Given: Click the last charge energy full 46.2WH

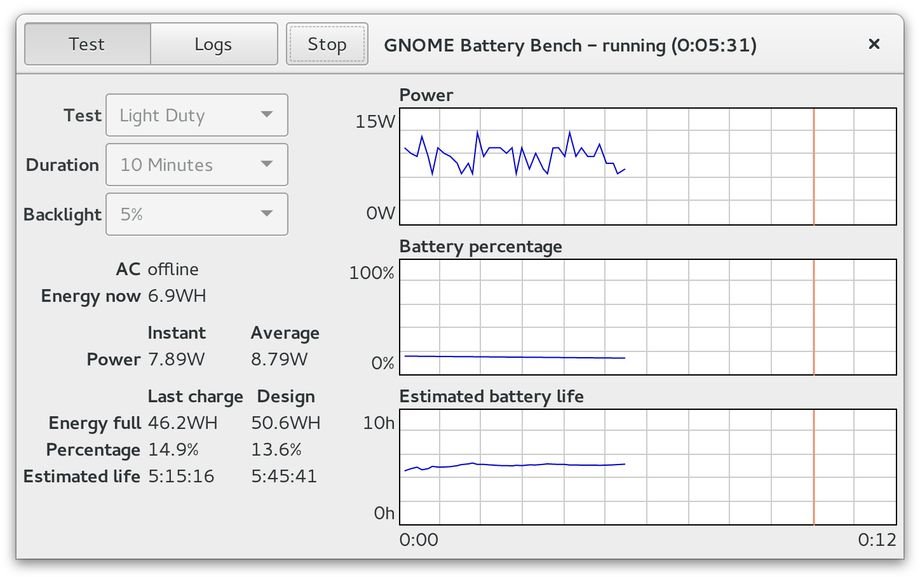Looking at the screenshot, I should tap(182, 423).
